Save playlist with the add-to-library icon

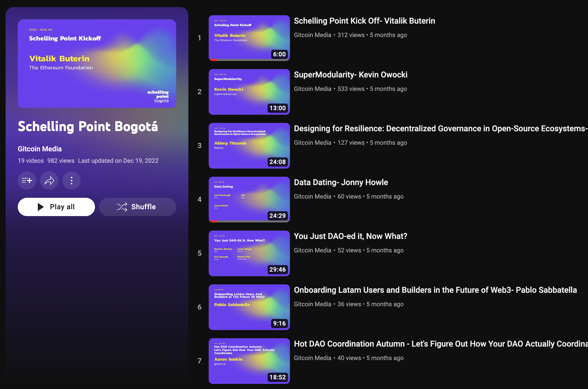pyautogui.click(x=27, y=181)
